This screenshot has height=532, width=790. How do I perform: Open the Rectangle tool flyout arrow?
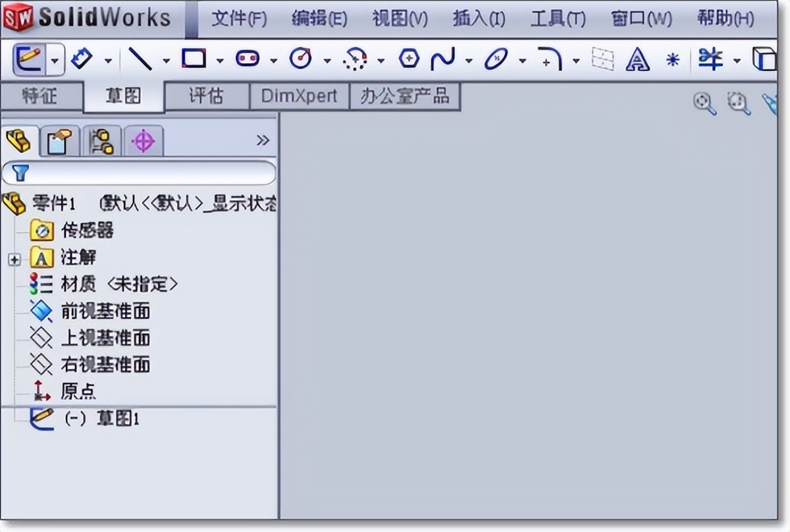pos(219,59)
